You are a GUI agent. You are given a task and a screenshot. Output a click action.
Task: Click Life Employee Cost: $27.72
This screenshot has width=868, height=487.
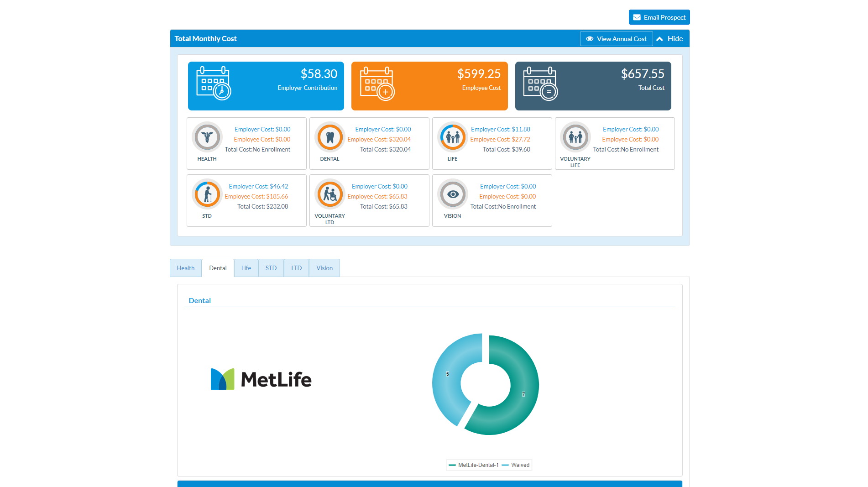click(500, 139)
